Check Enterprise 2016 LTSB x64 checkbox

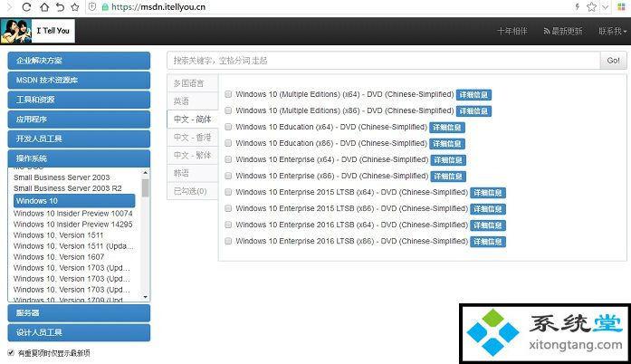228,225
